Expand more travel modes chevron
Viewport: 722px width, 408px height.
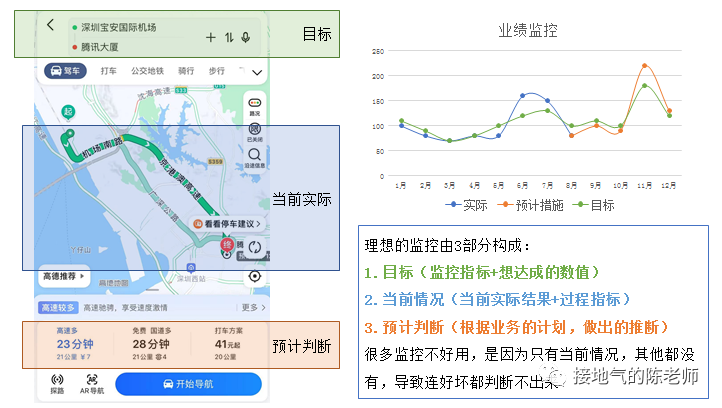point(257,72)
